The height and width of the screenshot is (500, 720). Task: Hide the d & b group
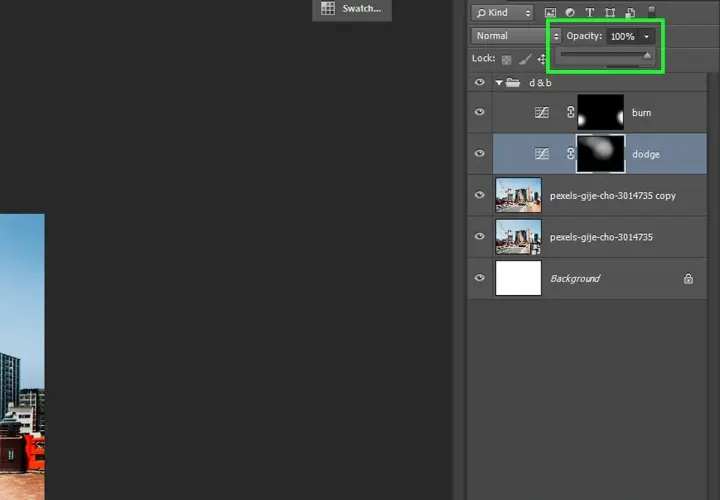[479, 82]
